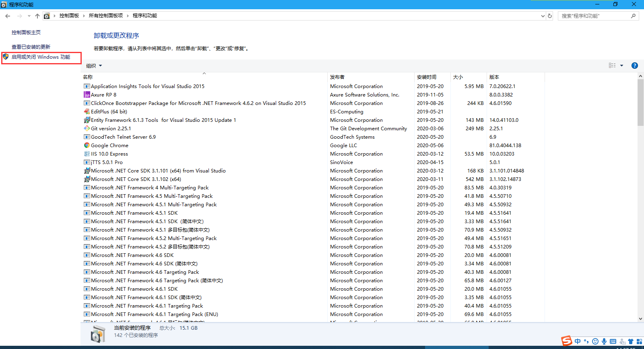The image size is (644, 349).
Task: Click version 81.0.4044.138 cell
Action: [x=505, y=146]
